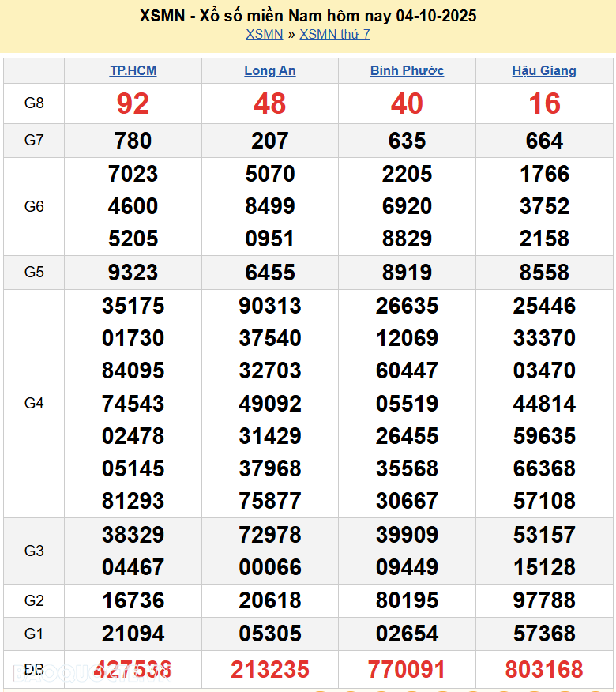Click Bình Phước special prize 770091
The height and width of the screenshot is (692, 616).
407,670
